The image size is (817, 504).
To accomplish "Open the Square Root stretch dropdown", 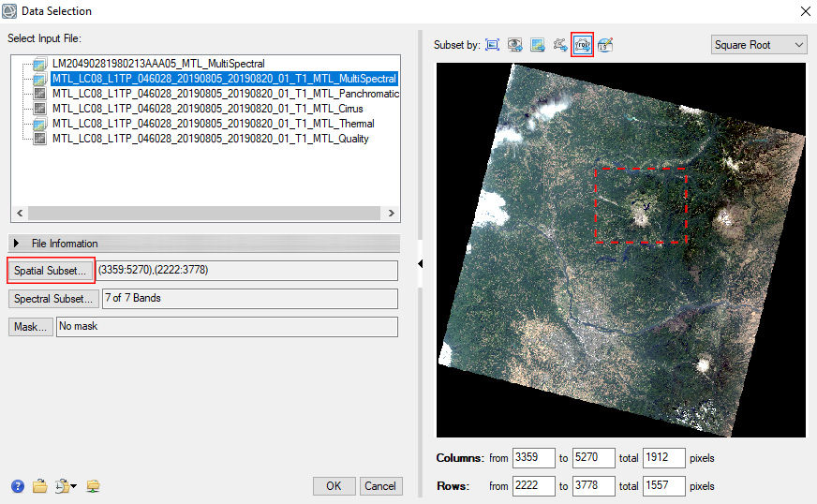I will tap(759, 45).
